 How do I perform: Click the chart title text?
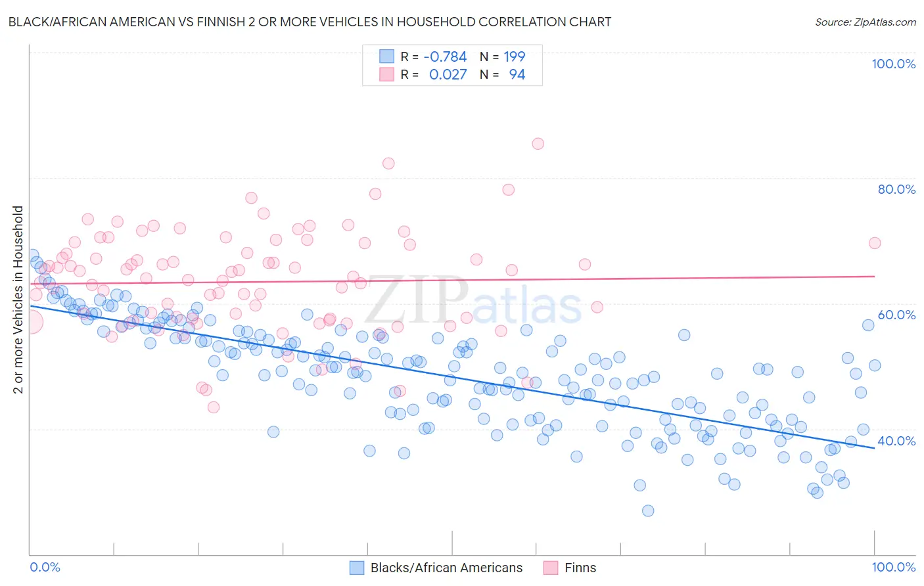(310, 22)
